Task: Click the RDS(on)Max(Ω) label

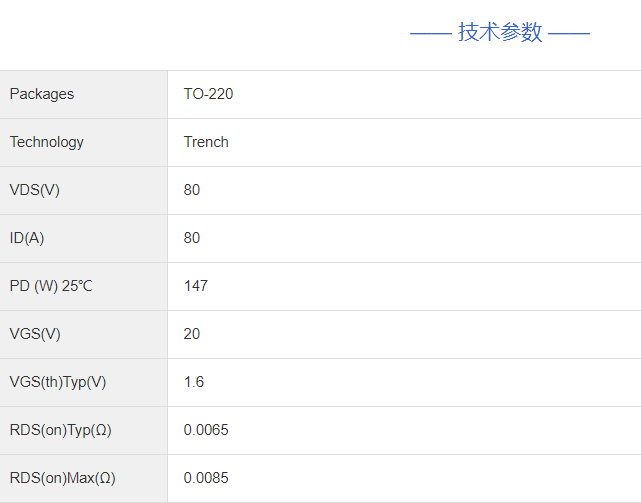Action: tap(62, 478)
